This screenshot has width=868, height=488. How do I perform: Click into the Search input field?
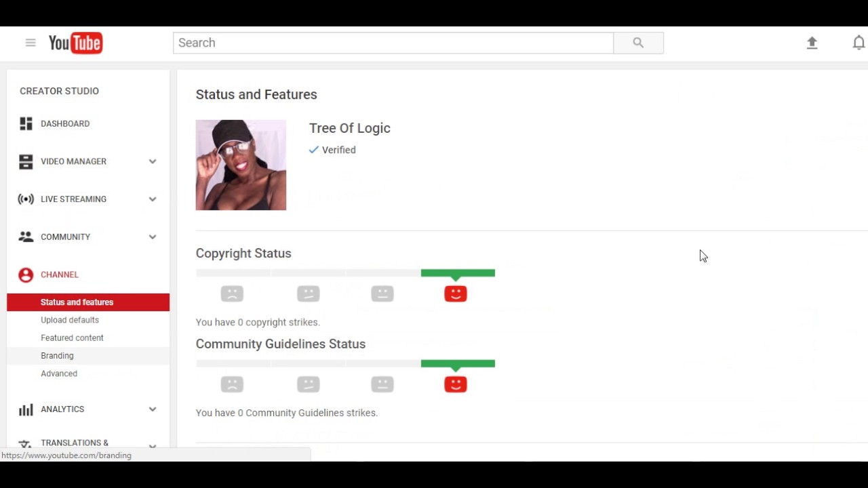(393, 43)
